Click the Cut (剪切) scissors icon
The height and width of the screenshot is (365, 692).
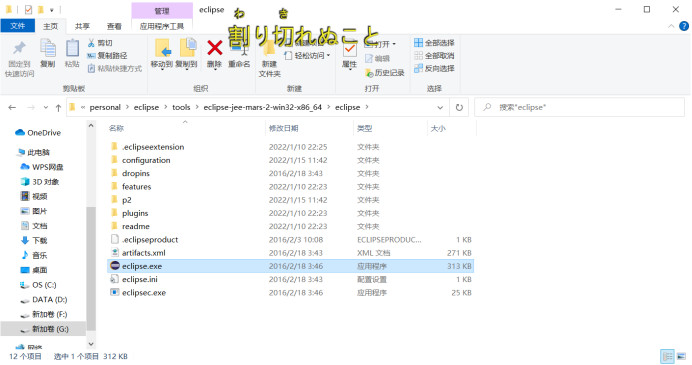point(91,43)
